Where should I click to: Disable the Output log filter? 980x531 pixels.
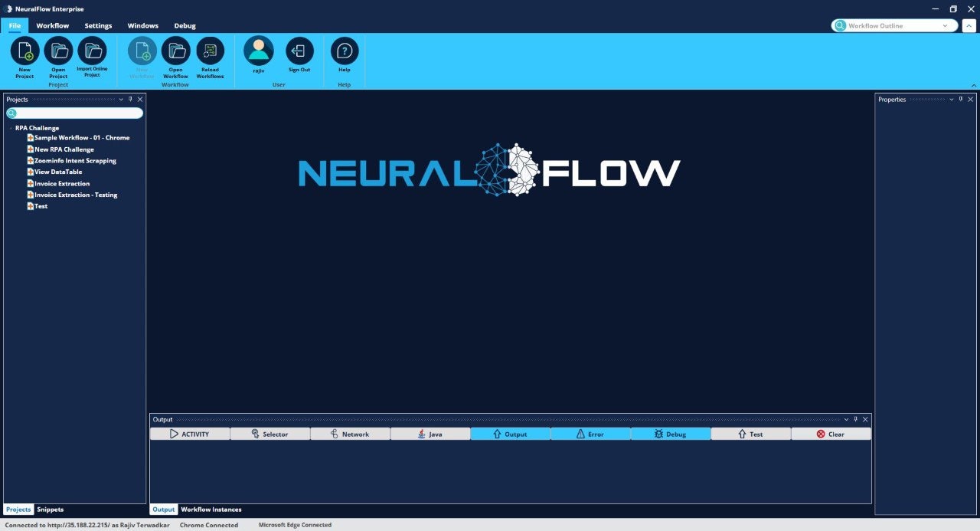(x=511, y=434)
